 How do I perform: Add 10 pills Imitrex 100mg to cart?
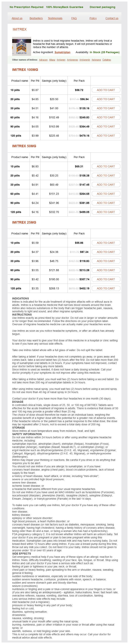(x=106, y=90)
